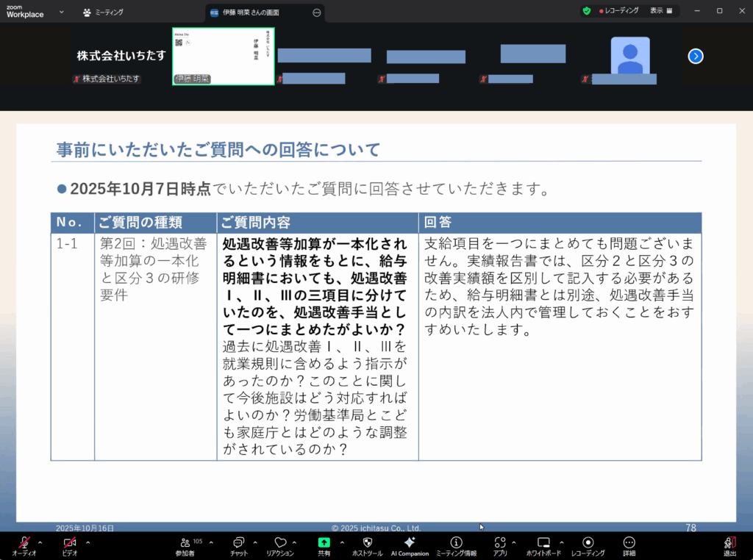The height and width of the screenshot is (560, 753).
Task: Expand video options arrow next to ビデオ
Action: pos(88,542)
